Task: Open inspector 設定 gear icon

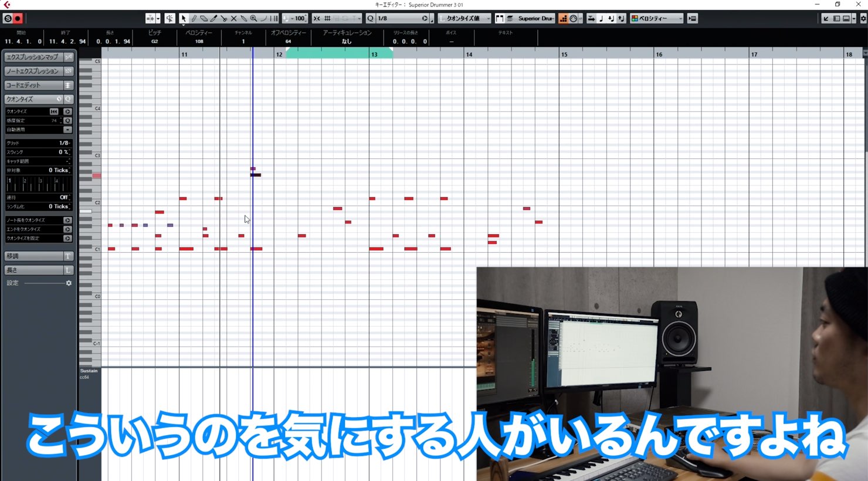Action: pyautogui.click(x=69, y=283)
